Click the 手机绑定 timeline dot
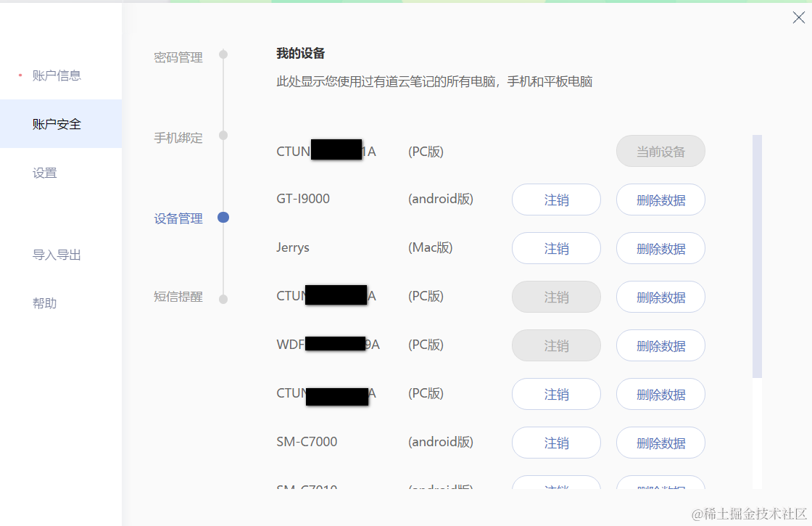812x526 pixels. tap(223, 135)
